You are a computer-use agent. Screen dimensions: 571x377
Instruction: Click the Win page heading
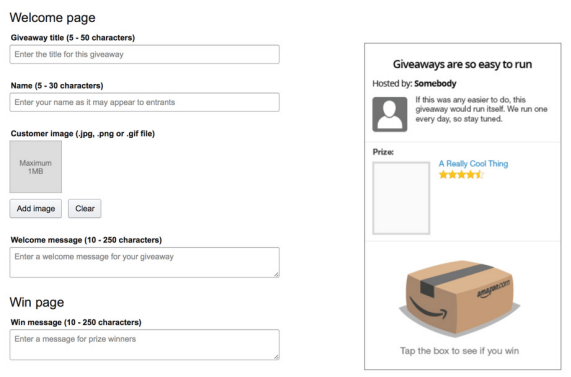pyautogui.click(x=37, y=303)
